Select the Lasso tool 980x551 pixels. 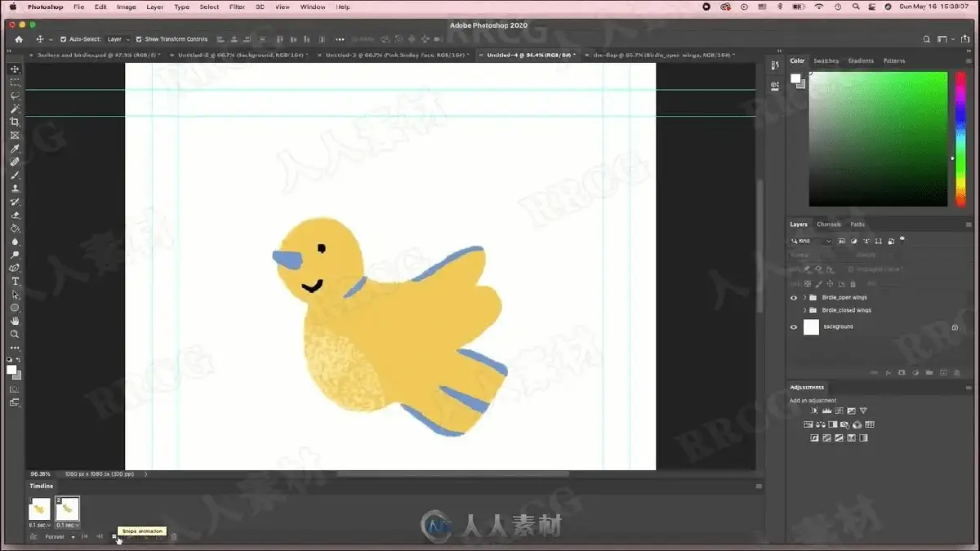[15, 96]
